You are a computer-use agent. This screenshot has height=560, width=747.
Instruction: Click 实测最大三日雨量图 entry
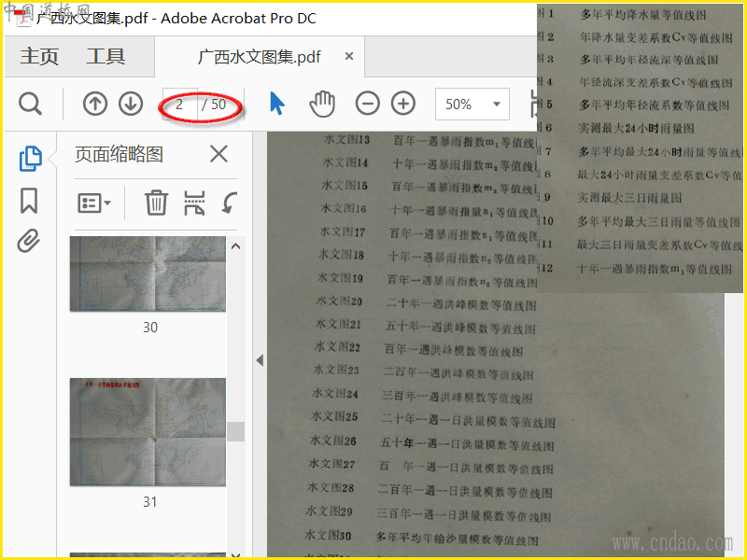[629, 198]
